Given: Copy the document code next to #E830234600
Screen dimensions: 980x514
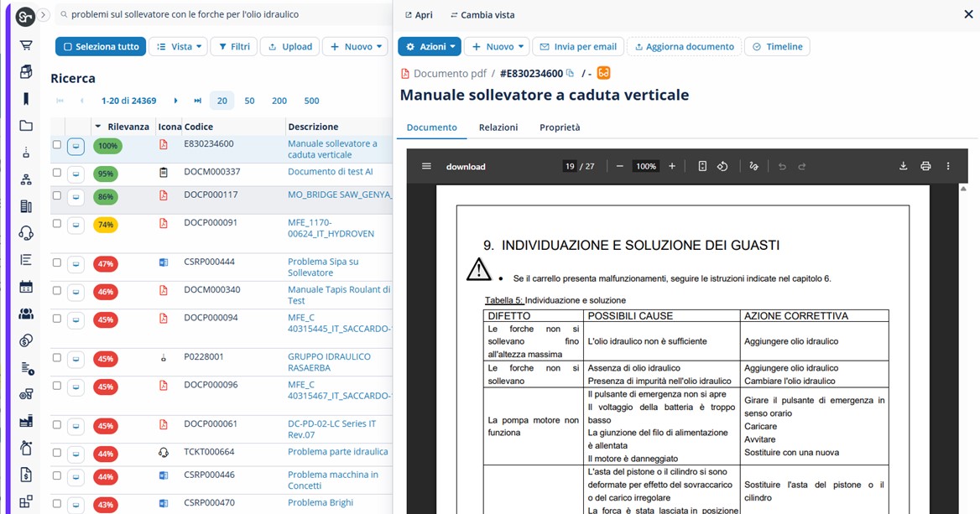Looking at the screenshot, I should (571, 74).
